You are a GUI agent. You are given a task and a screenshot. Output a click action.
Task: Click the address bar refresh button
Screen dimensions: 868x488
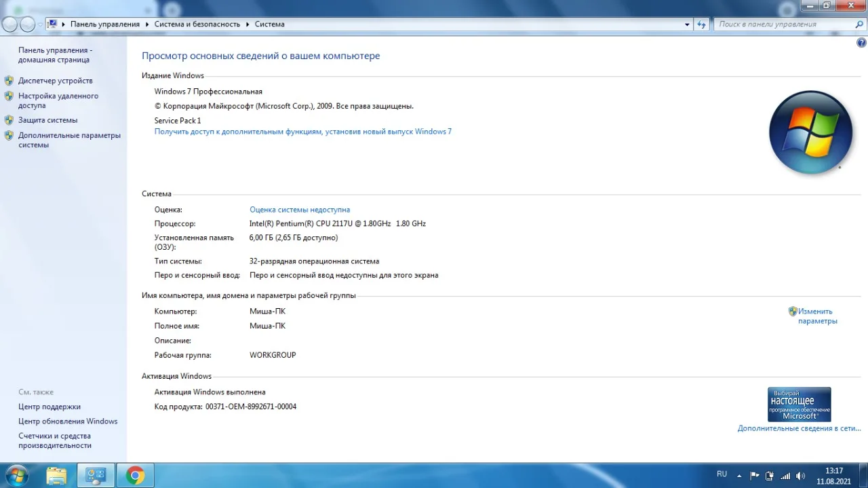point(702,24)
